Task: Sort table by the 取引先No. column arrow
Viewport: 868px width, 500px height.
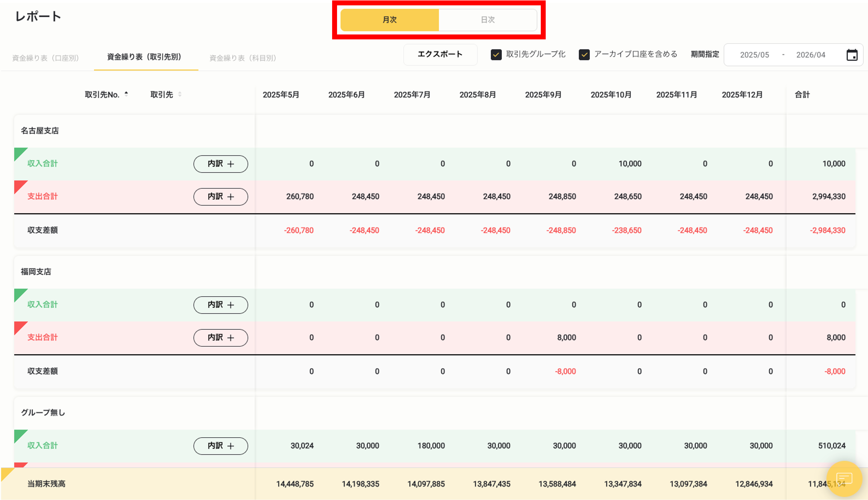Action: (x=126, y=94)
